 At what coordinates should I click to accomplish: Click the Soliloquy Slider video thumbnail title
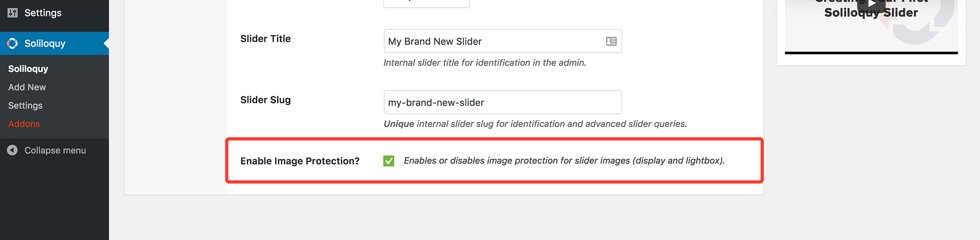871,13
